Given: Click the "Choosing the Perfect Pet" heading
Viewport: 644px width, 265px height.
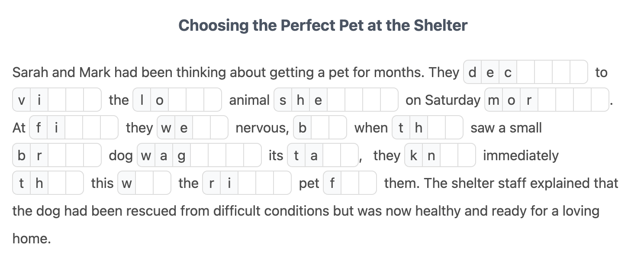Looking at the screenshot, I should (323, 26).
